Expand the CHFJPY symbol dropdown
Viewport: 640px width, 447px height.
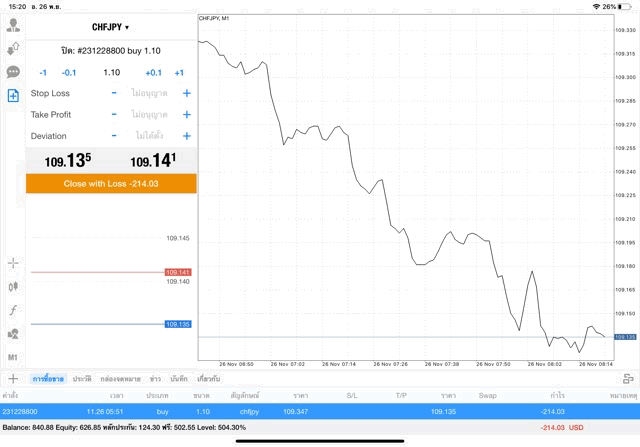click(110, 27)
